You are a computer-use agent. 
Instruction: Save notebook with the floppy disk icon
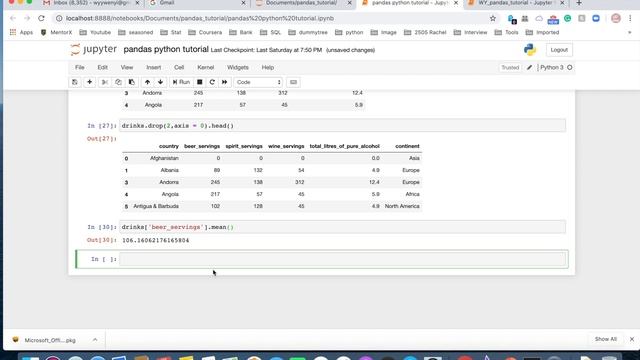point(75,82)
